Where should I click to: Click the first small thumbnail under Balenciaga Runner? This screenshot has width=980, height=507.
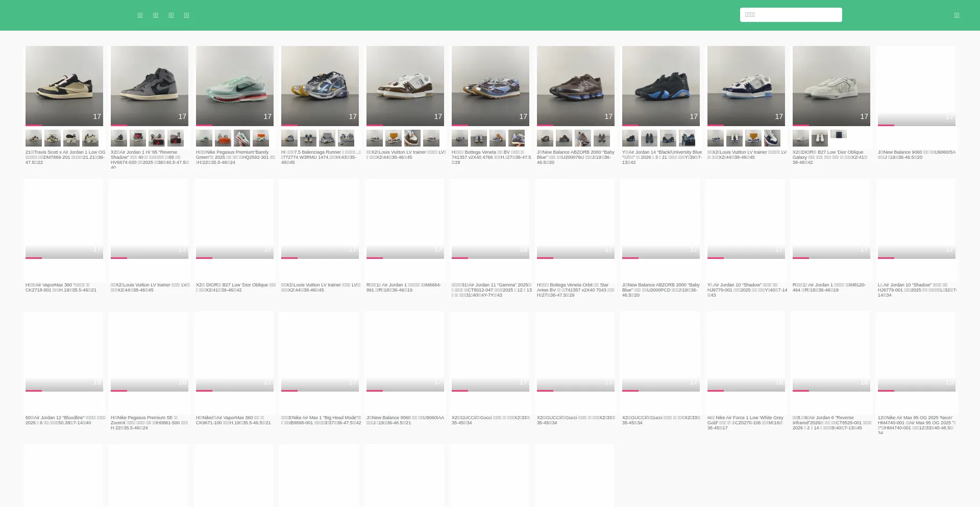click(289, 138)
